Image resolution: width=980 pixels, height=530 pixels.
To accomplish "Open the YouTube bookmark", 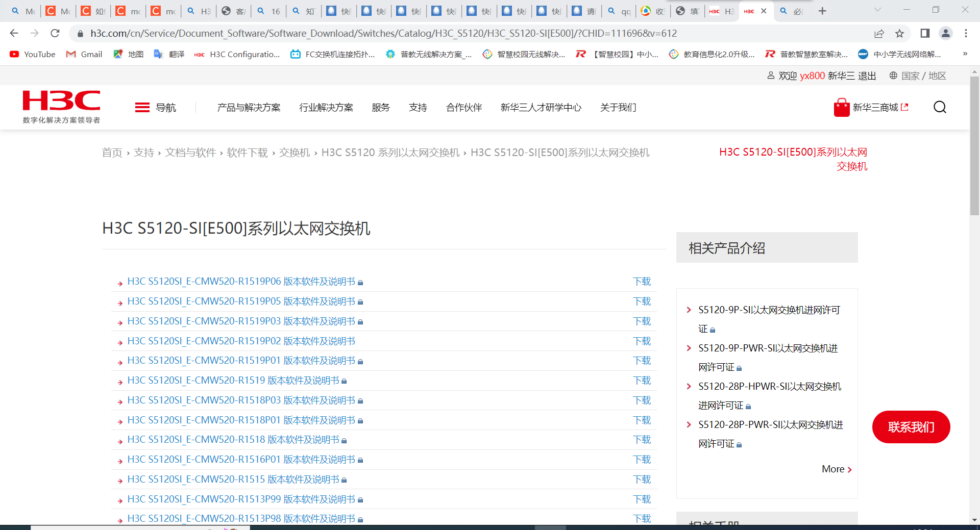I will [32, 54].
